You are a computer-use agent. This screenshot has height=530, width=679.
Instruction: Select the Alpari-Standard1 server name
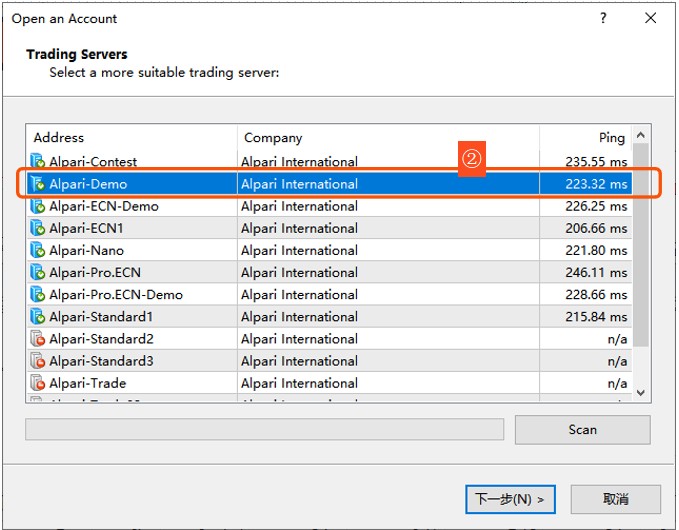click(101, 317)
